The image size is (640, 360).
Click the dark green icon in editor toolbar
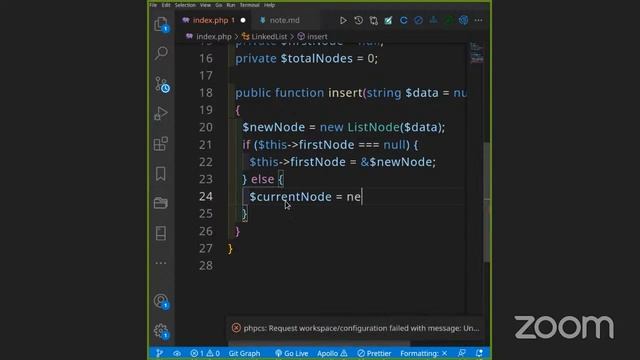click(x=449, y=20)
